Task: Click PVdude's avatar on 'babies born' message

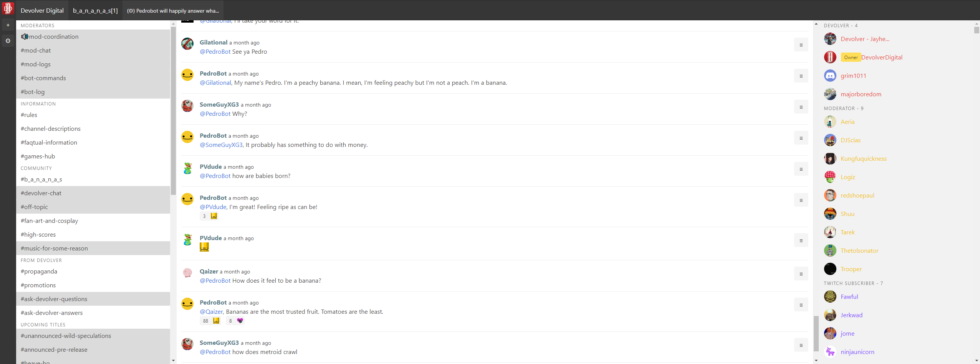Action: pos(187,168)
